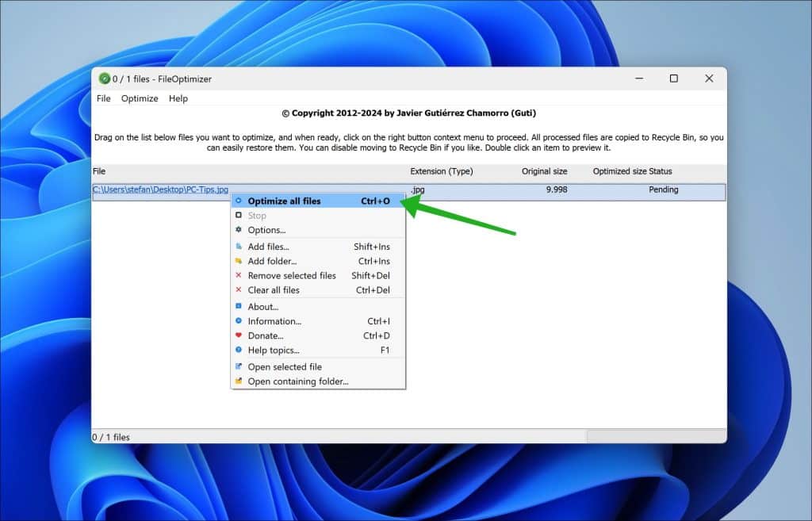Choose the Options... label
This screenshot has height=521, width=812.
click(266, 230)
